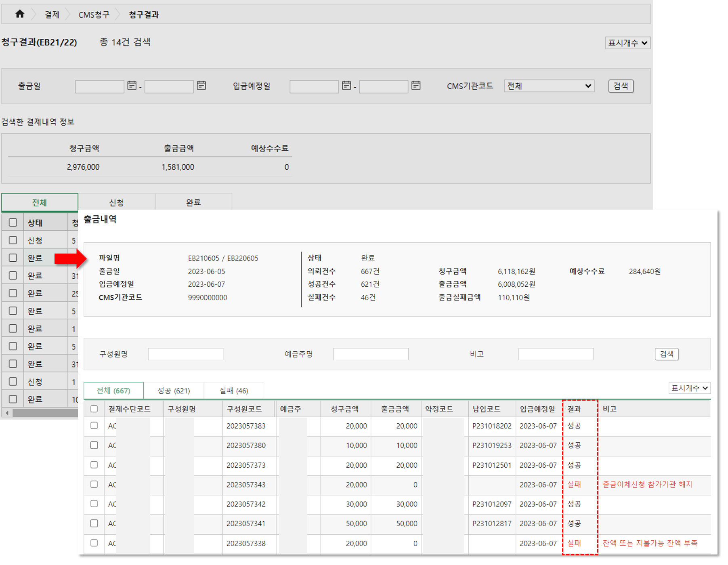
Task: Click 납입코드 P231012097
Action: [492, 504]
